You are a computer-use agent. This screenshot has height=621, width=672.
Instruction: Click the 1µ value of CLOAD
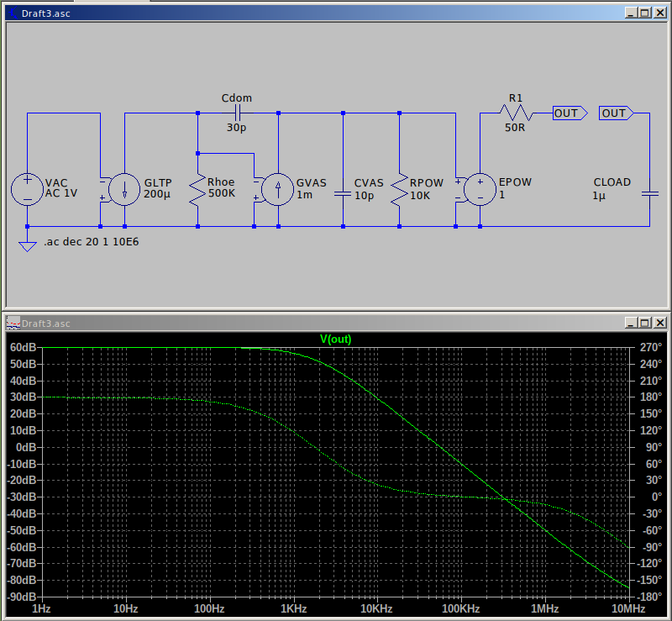click(x=599, y=196)
